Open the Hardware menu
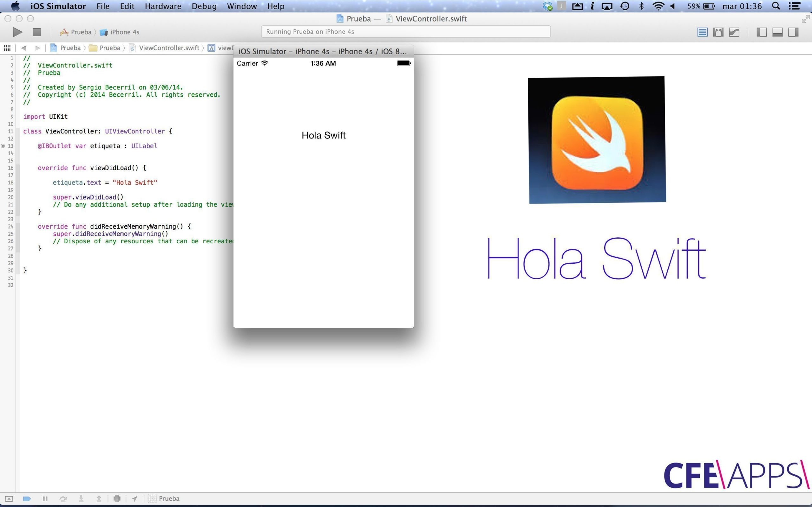Screen dimensions: 812x507 (x=163, y=6)
